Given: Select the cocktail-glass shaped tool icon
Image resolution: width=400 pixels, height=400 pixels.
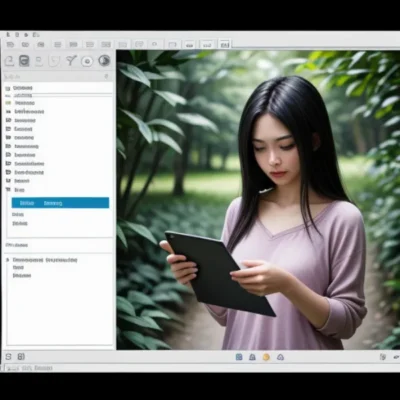Looking at the screenshot, I should pos(71,60).
